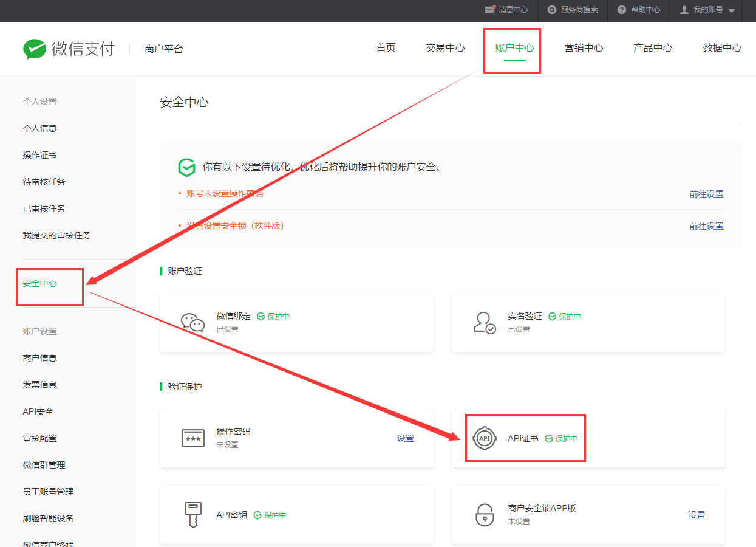
Task: Click the real-name verification person icon
Action: tap(485, 323)
